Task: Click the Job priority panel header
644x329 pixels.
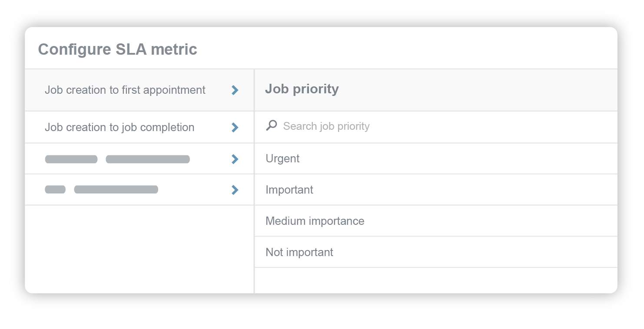Action: pyautogui.click(x=302, y=89)
